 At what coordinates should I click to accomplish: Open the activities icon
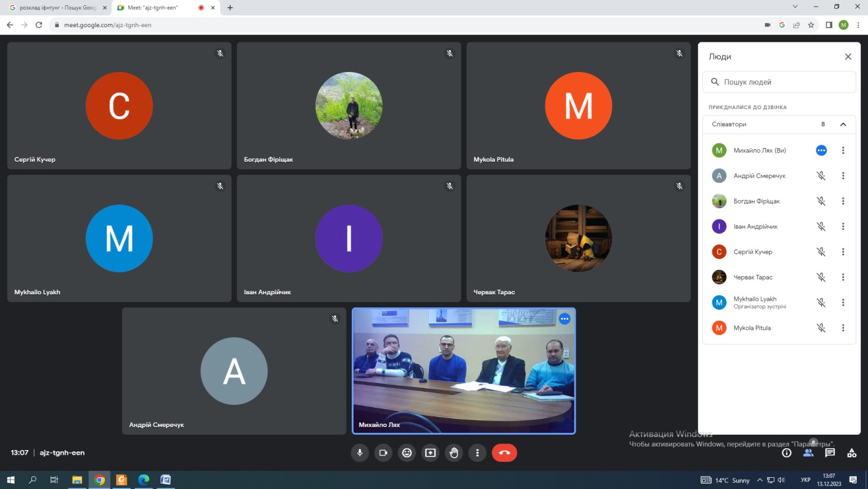(852, 453)
